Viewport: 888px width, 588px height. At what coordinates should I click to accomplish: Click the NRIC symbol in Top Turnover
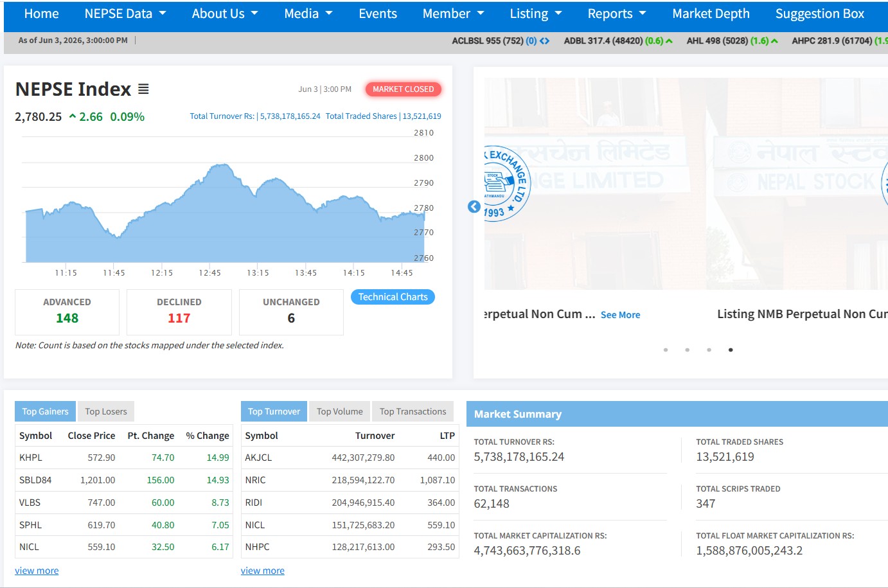click(x=255, y=480)
